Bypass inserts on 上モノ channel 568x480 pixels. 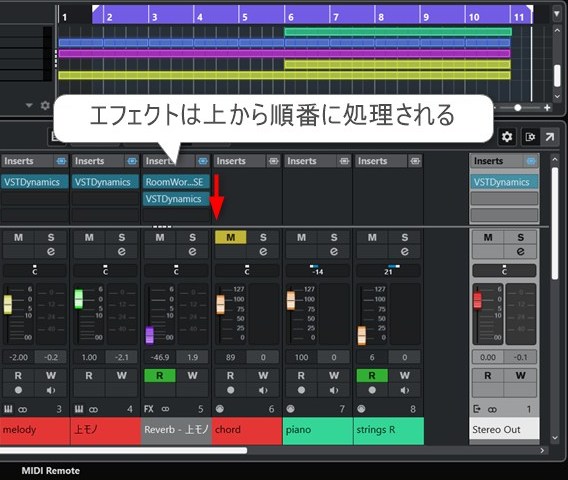(132, 161)
